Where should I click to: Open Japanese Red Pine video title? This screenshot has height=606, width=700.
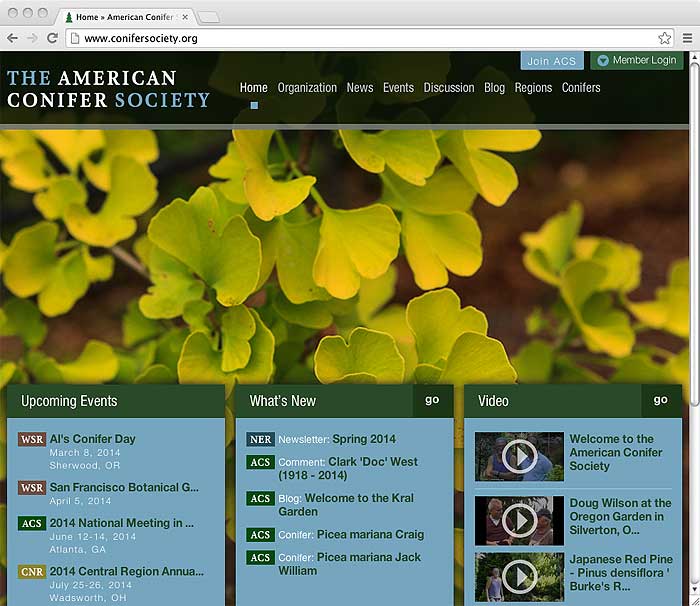[621, 573]
